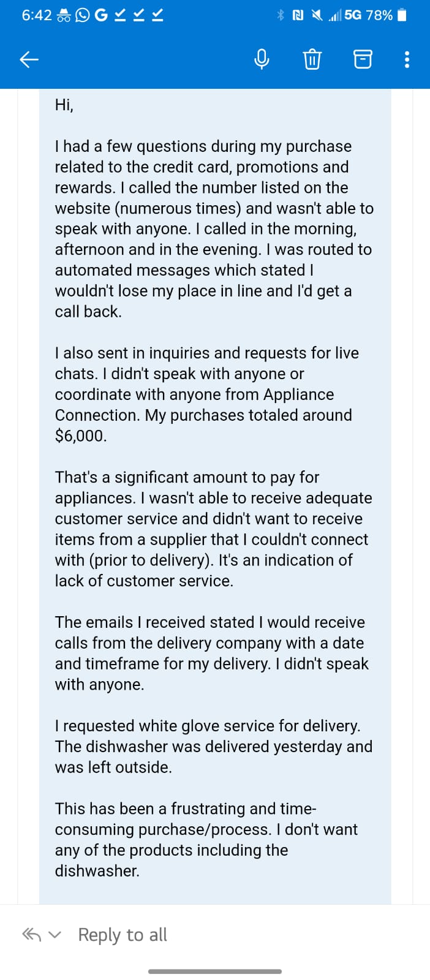Tap the NFC indicator in the status bar
This screenshot has height=980, width=430.
click(x=298, y=15)
